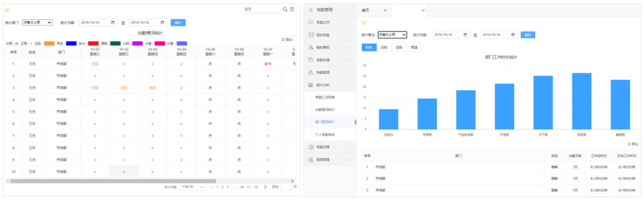644x200 pixels.
Task: Click previous page arrow in pagination
Action: coord(211,187)
